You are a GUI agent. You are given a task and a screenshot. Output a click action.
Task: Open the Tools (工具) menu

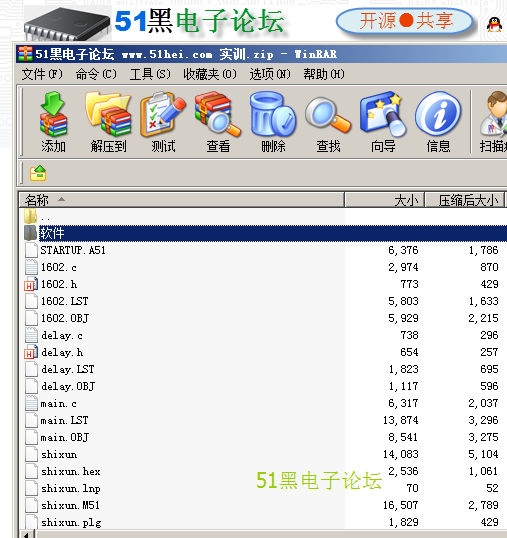point(150,74)
